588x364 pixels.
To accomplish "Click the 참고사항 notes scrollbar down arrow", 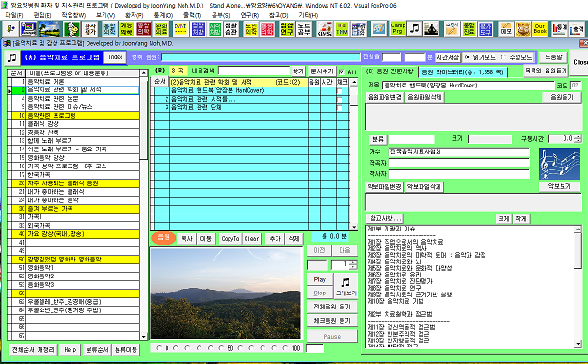I will 578,344.
